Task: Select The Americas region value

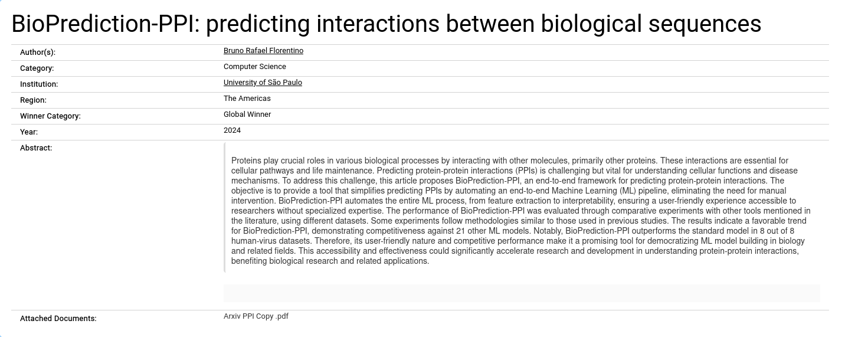Action: point(247,99)
